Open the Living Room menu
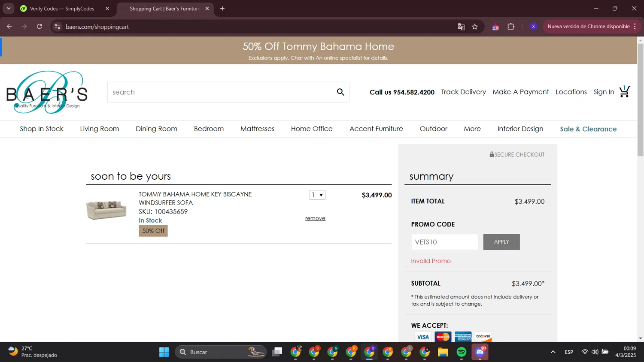Image resolution: width=644 pixels, height=362 pixels. point(100,129)
